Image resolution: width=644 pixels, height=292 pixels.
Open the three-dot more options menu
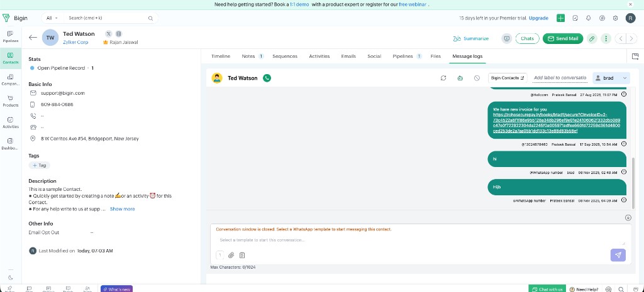[606, 38]
